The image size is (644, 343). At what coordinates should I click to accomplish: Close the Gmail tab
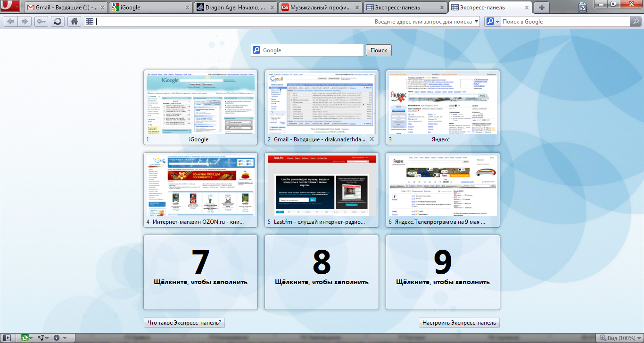pos(103,8)
